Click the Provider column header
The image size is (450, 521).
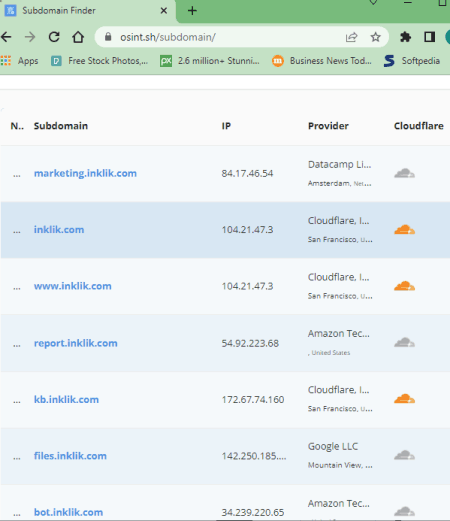[x=328, y=126]
